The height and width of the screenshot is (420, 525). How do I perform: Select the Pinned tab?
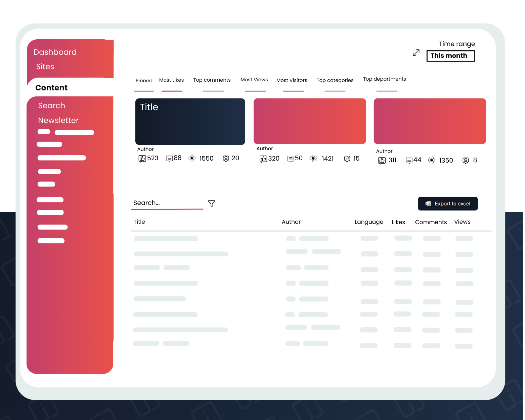pos(144,81)
